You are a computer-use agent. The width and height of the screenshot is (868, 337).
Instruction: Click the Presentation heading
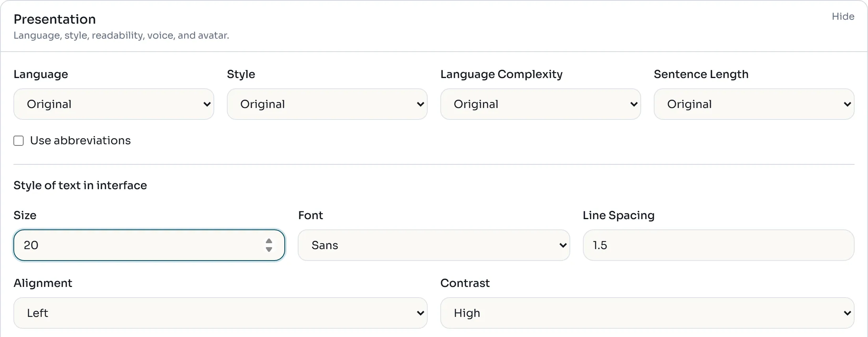(55, 19)
